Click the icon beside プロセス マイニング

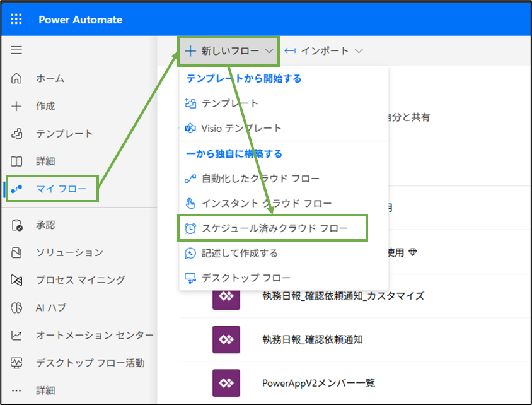coord(16,280)
